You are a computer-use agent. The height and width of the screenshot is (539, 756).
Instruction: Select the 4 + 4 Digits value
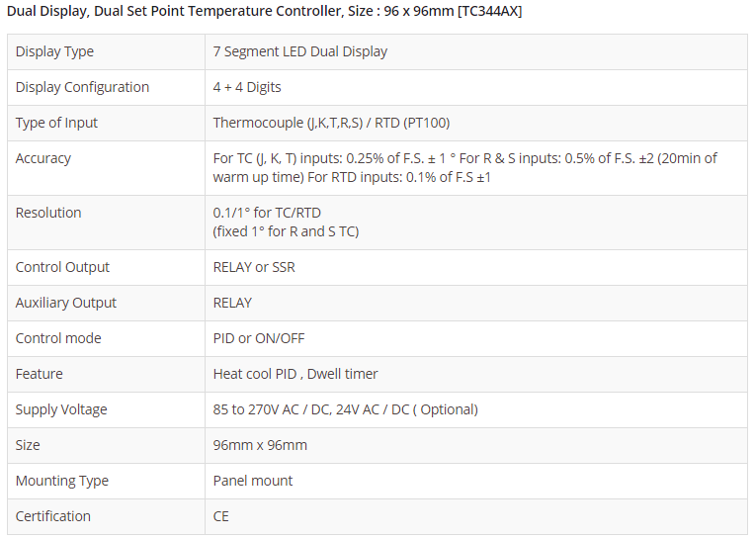(x=247, y=87)
